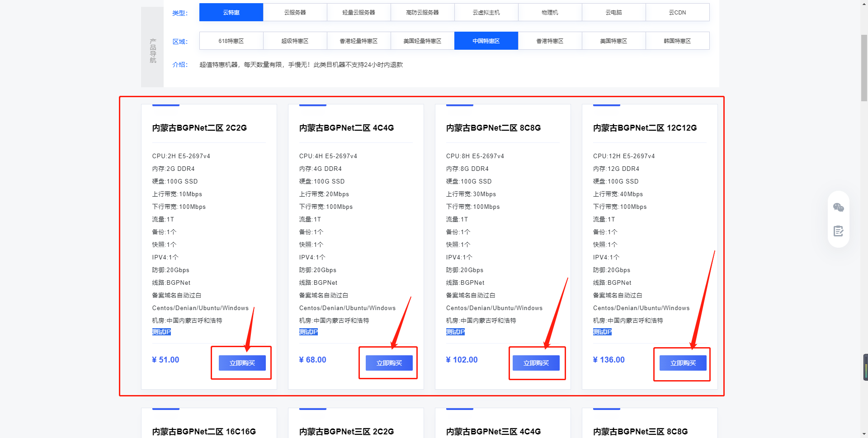Click the ¥ 102.00 price
868x438 pixels.
click(x=462, y=360)
